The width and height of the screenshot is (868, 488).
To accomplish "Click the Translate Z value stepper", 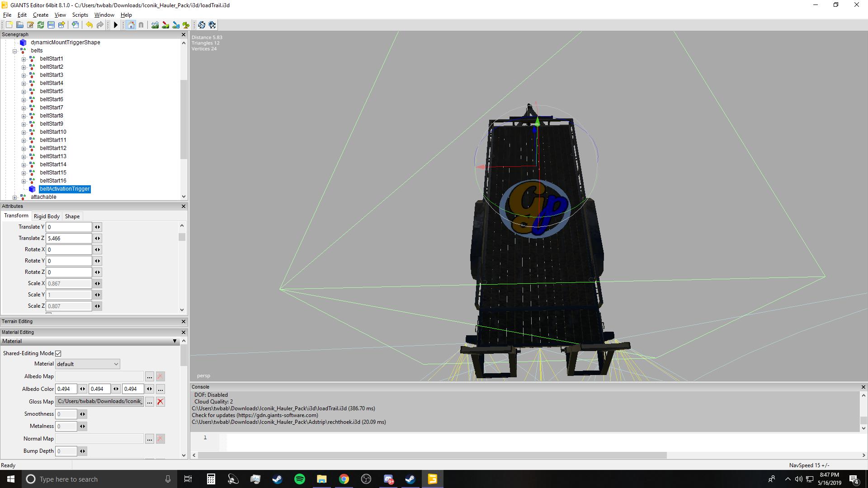I will coord(97,238).
